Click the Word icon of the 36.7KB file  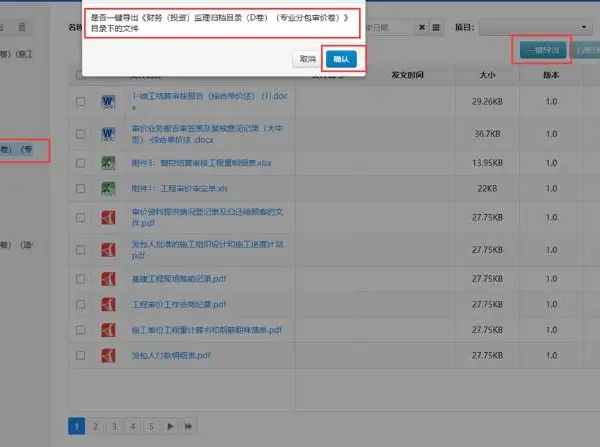pos(108,134)
